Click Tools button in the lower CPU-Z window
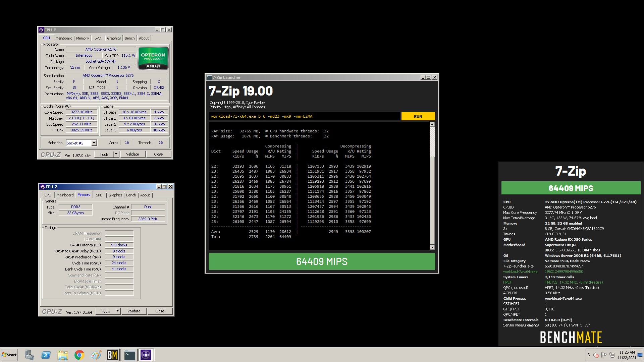 [x=105, y=311]
